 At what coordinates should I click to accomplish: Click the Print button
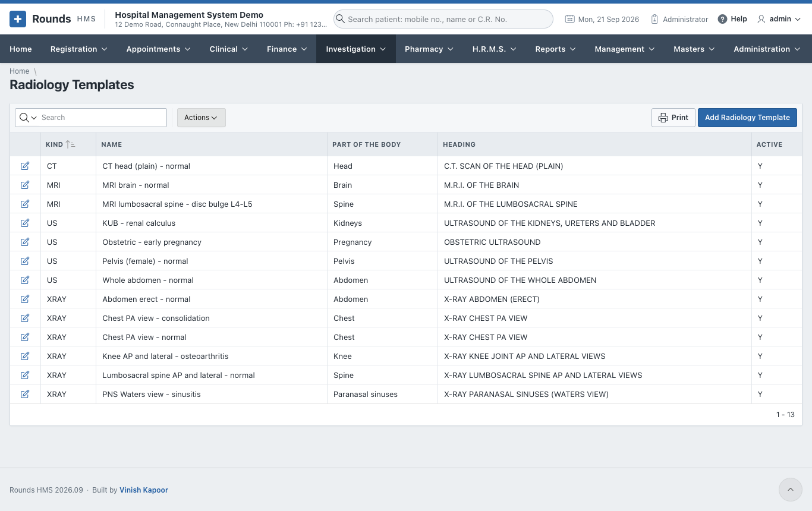[x=673, y=118]
